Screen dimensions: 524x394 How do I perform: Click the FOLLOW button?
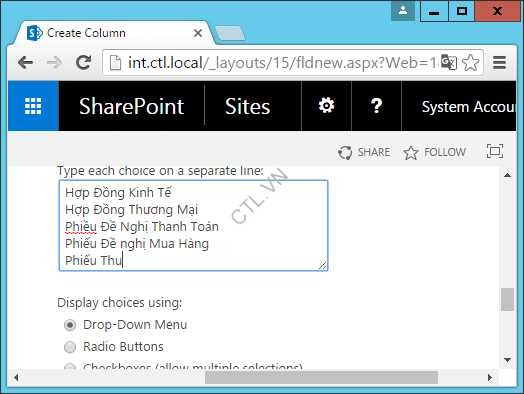pyautogui.click(x=434, y=152)
